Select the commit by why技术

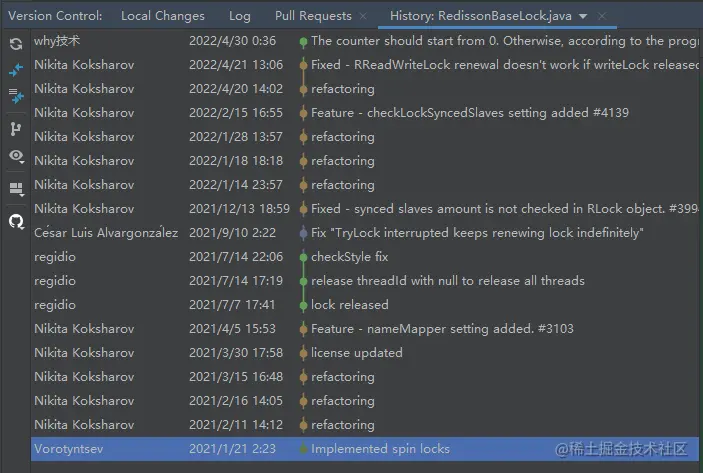365,41
